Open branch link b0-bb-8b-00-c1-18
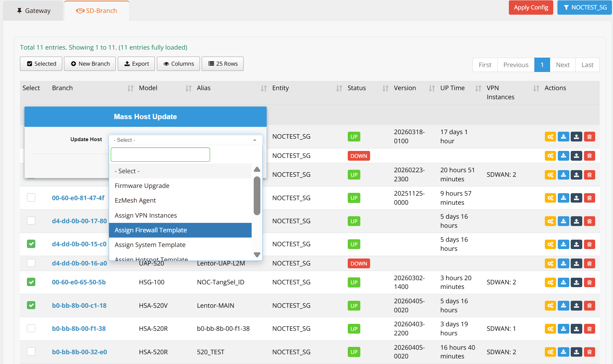 click(x=79, y=306)
